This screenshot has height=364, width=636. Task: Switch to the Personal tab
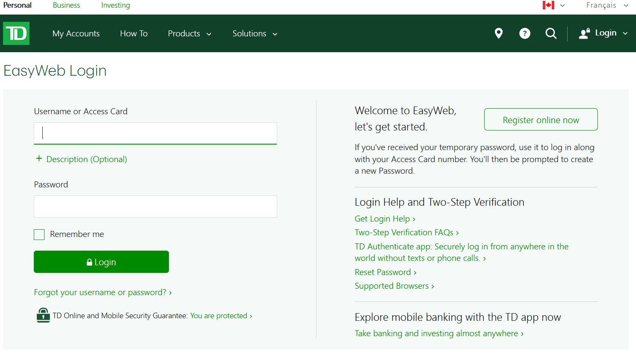(18, 5)
